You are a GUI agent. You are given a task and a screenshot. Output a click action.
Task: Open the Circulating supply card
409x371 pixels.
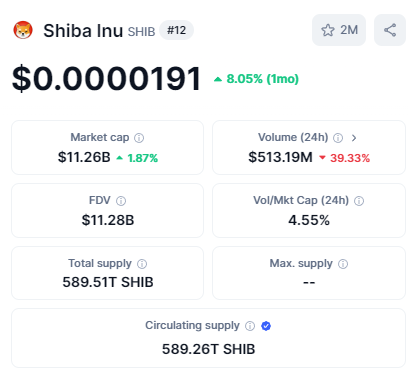208,338
